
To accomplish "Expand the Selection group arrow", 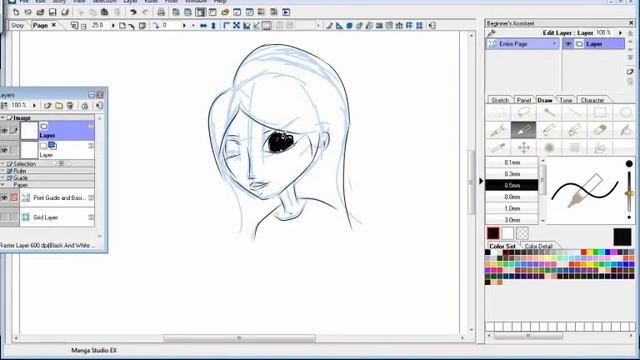I will click(2, 164).
